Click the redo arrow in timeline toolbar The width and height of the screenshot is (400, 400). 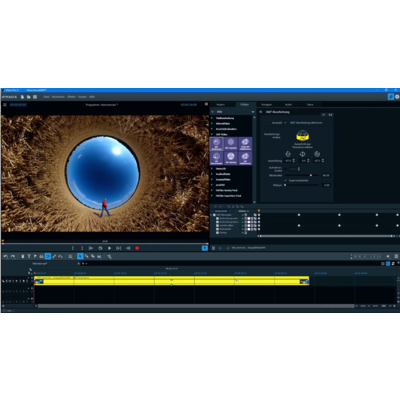(13, 256)
